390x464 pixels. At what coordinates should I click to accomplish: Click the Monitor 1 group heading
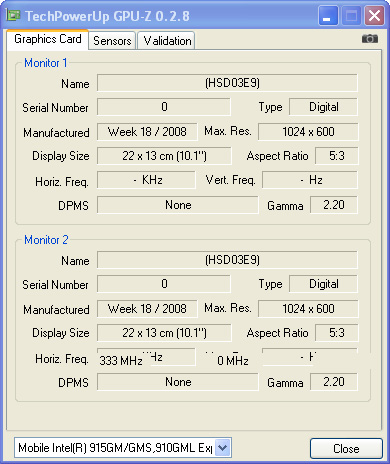[x=46, y=63]
